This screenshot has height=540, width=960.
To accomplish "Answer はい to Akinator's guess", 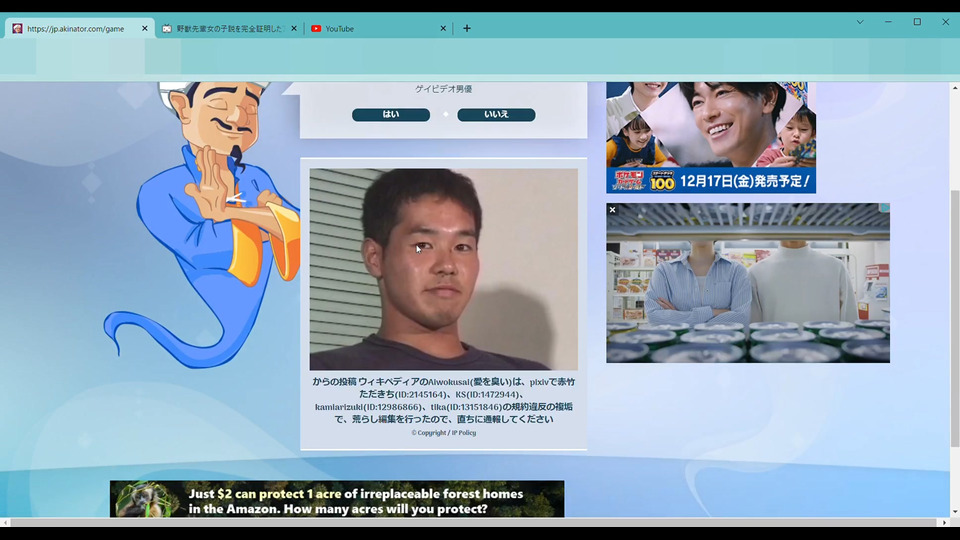I will (x=391, y=114).
